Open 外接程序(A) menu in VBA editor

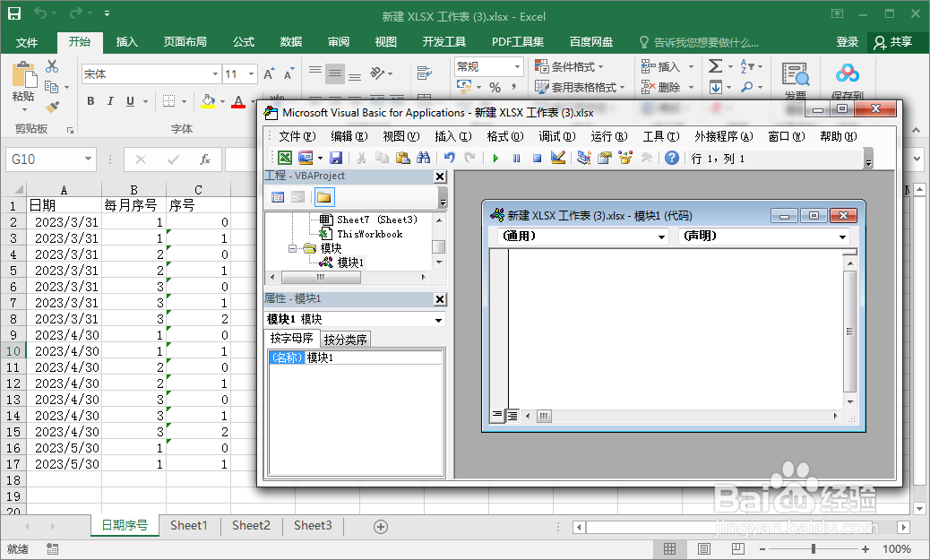(724, 136)
